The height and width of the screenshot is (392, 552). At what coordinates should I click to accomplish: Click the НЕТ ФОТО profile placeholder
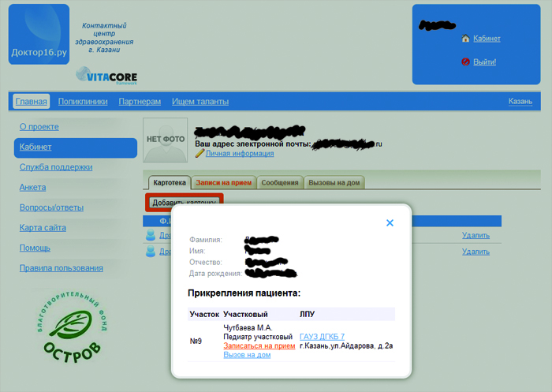(x=165, y=140)
